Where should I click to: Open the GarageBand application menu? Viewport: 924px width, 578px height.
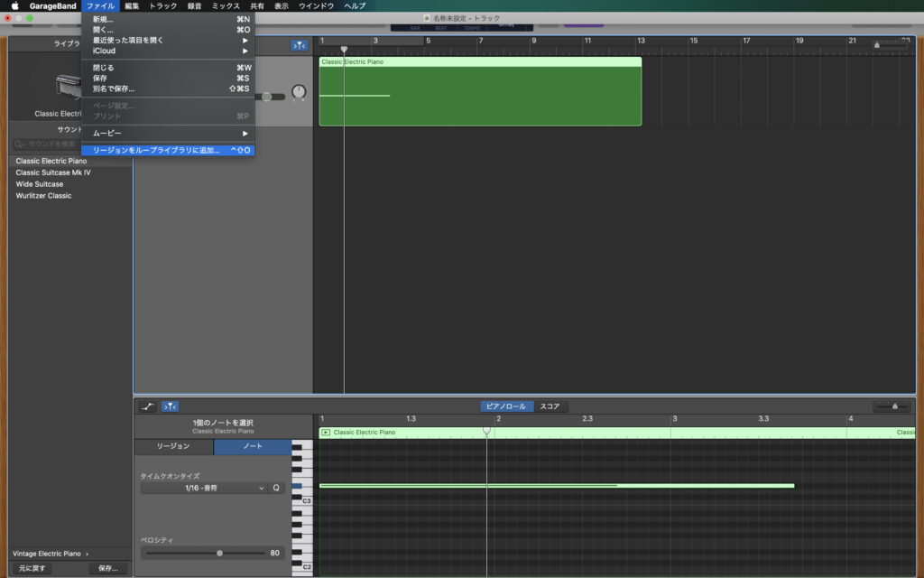tap(52, 6)
